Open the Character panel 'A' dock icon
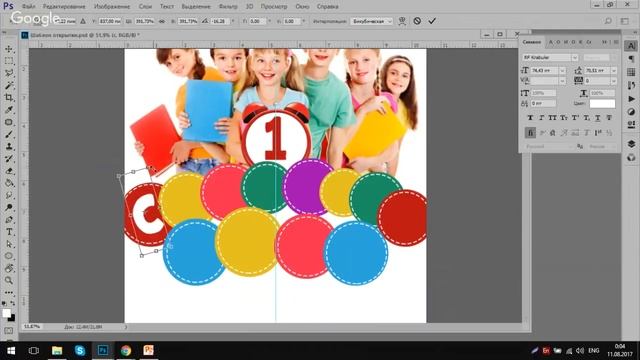640x360 pixels. tap(631, 46)
